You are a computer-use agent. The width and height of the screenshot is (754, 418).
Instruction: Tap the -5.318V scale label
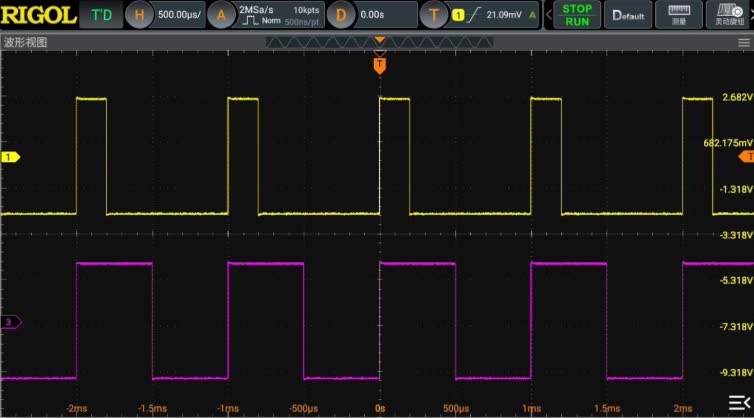coord(736,280)
